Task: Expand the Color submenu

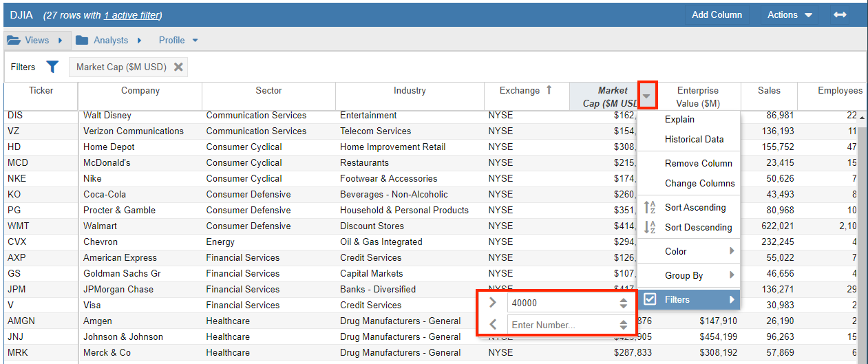Action: click(x=688, y=251)
